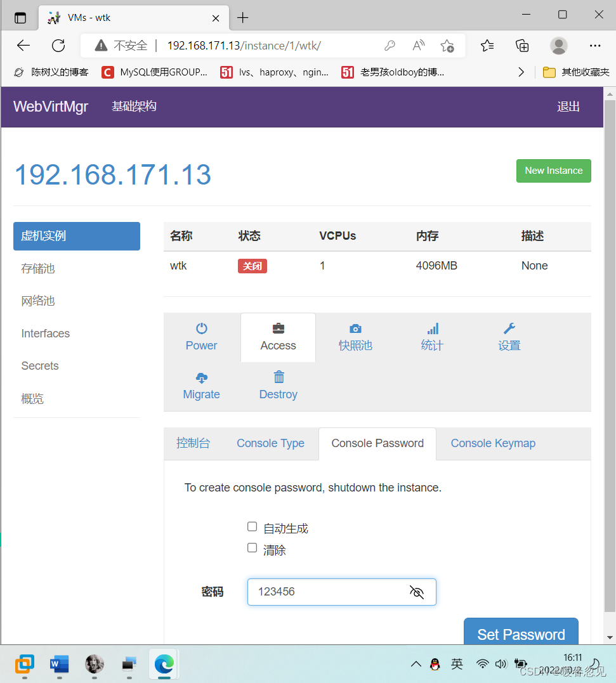616x683 pixels.
Task: Click the address bar URL
Action: pos(244,45)
